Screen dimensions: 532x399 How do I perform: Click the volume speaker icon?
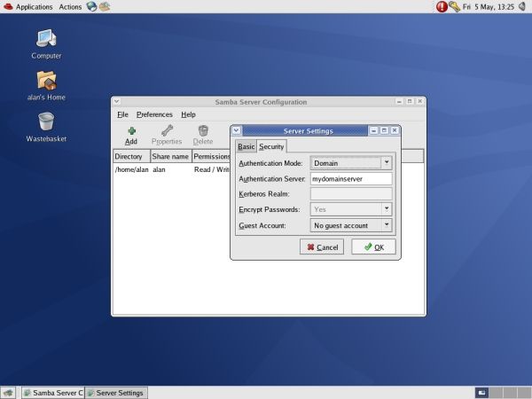(523, 6)
